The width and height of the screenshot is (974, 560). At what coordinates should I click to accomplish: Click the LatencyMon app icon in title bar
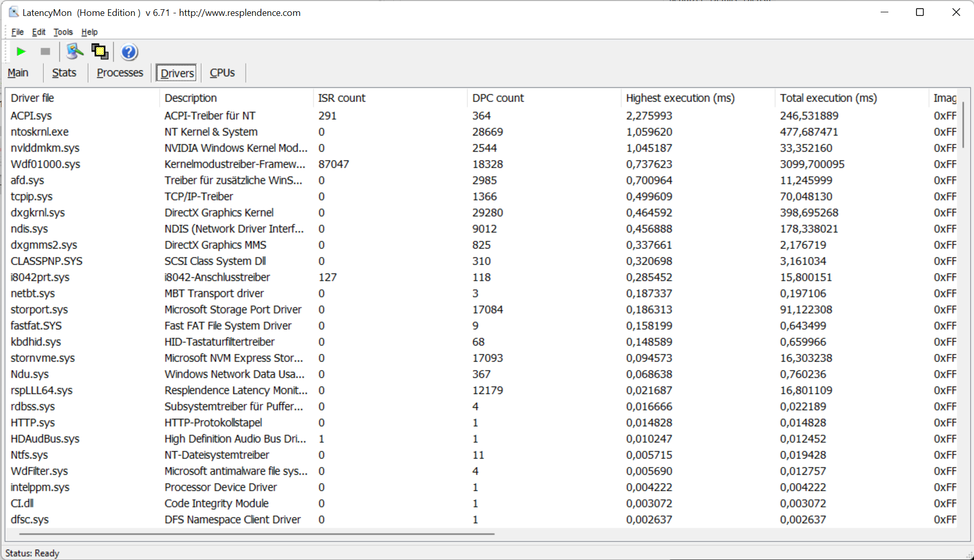coord(13,12)
